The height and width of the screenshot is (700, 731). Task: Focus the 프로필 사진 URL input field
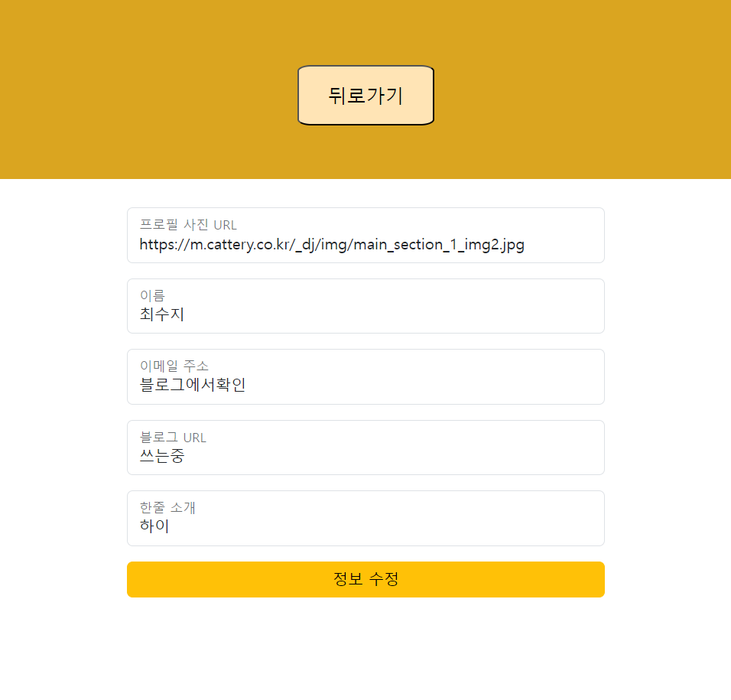366,235
